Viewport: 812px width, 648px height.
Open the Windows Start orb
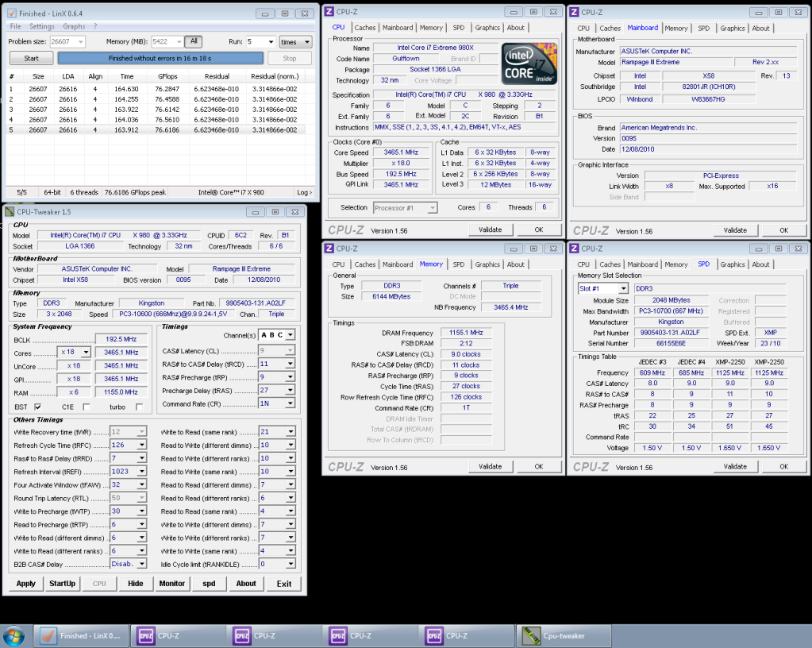tap(15, 635)
